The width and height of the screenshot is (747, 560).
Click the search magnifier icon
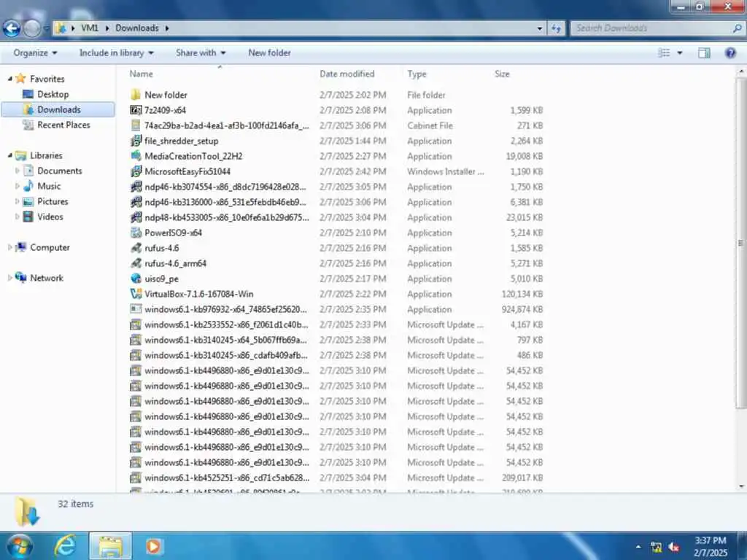[x=737, y=28]
